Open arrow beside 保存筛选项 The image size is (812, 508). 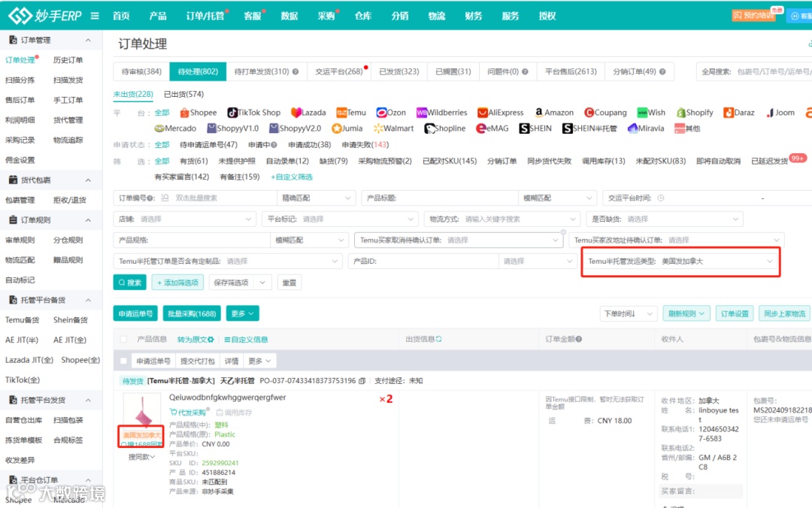point(262,283)
